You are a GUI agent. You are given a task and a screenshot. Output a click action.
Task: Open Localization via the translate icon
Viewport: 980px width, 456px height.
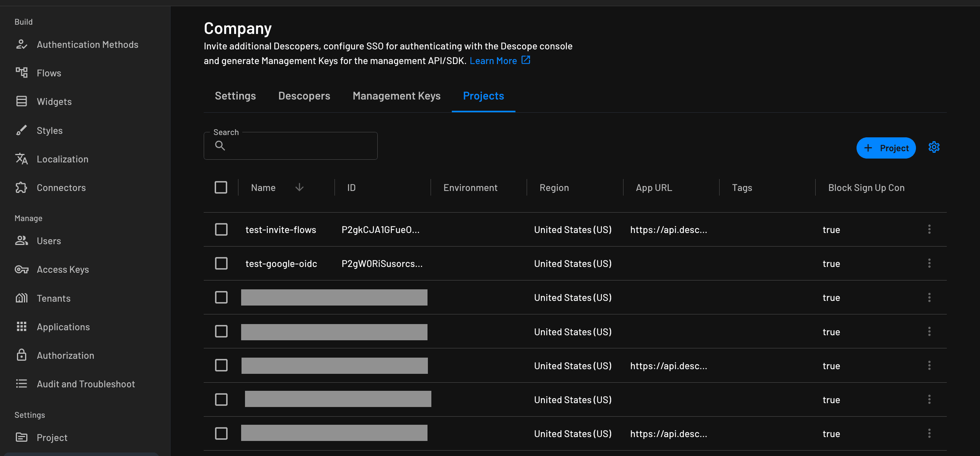(22, 159)
